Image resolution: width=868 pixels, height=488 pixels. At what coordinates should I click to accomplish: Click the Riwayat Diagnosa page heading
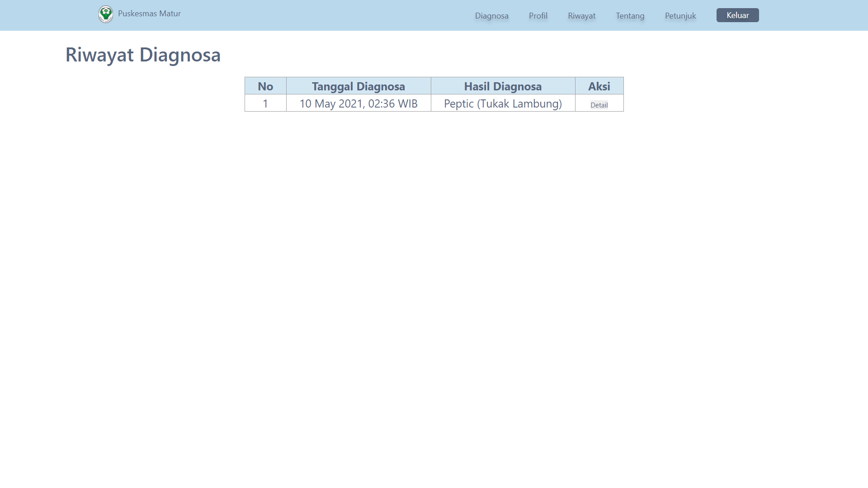click(x=143, y=55)
